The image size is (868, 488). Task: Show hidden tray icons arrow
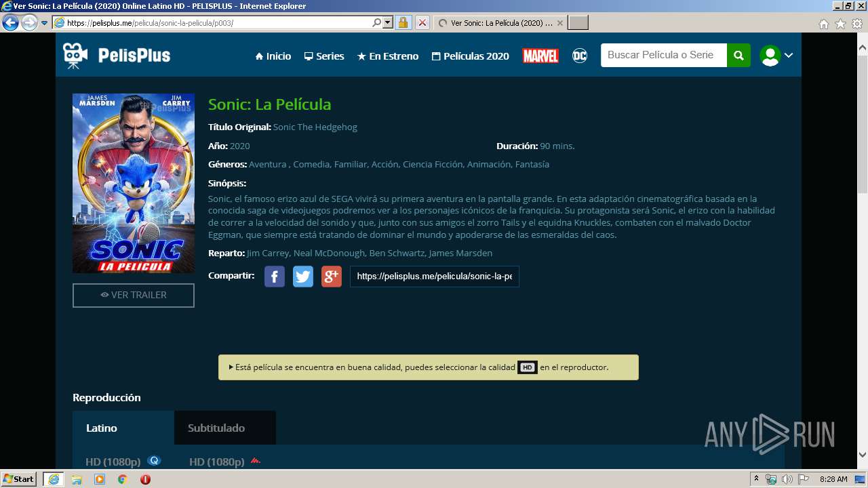point(756,479)
